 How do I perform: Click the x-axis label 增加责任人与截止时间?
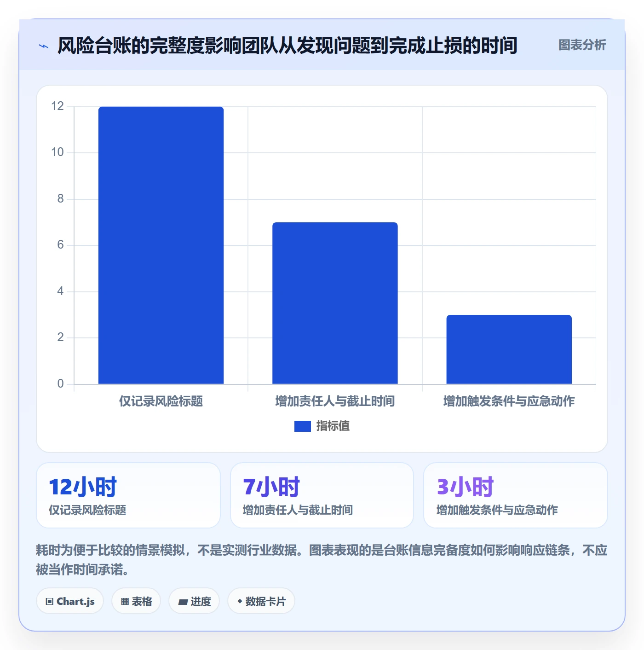pos(335,401)
